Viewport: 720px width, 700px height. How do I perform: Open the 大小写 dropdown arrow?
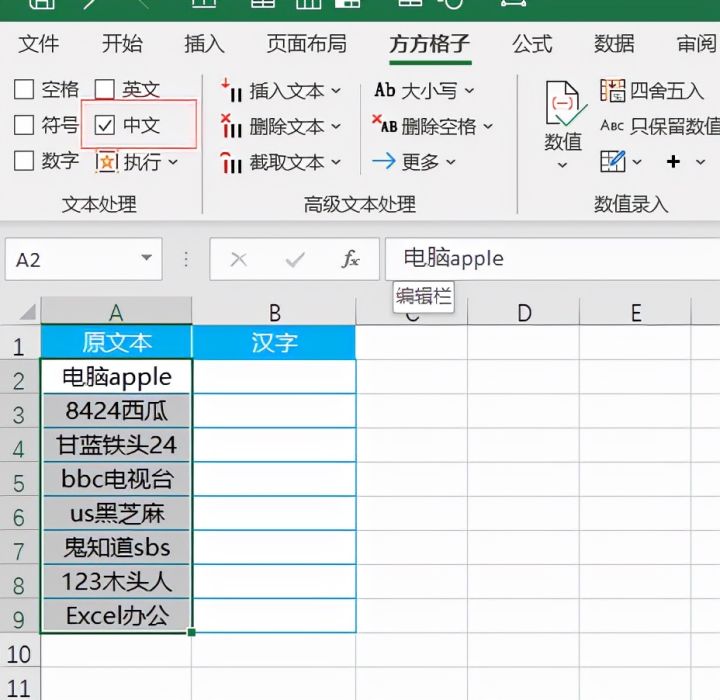point(469,90)
